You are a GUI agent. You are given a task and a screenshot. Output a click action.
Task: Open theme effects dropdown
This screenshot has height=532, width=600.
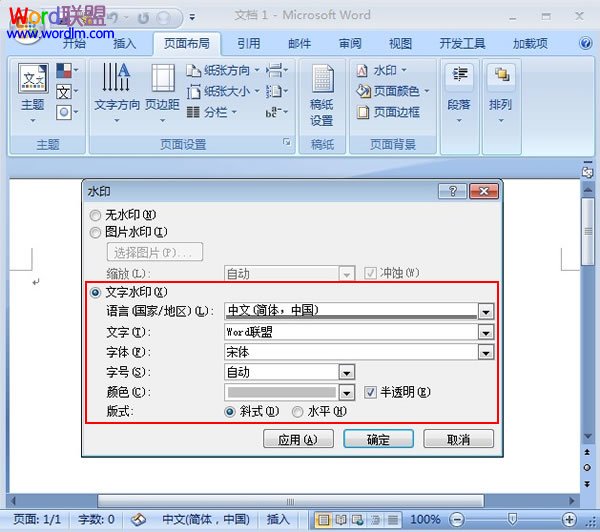(67, 113)
